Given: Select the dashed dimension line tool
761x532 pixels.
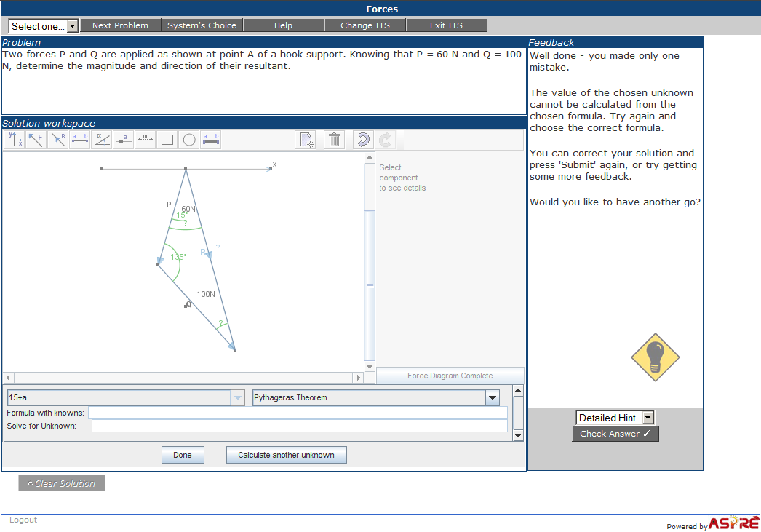Looking at the screenshot, I should point(146,140).
